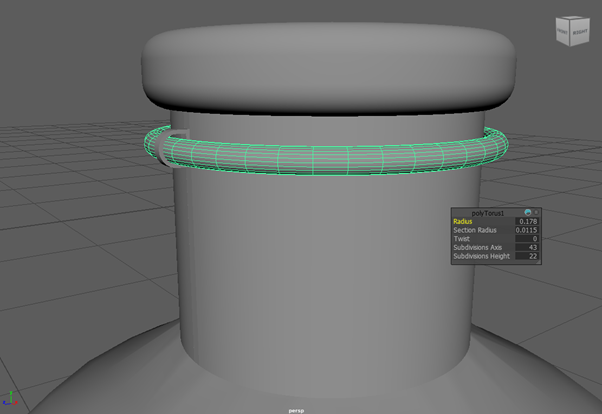Click the XYZ axis gizmo in viewport corner
The height and width of the screenshot is (414, 602).
(11, 399)
